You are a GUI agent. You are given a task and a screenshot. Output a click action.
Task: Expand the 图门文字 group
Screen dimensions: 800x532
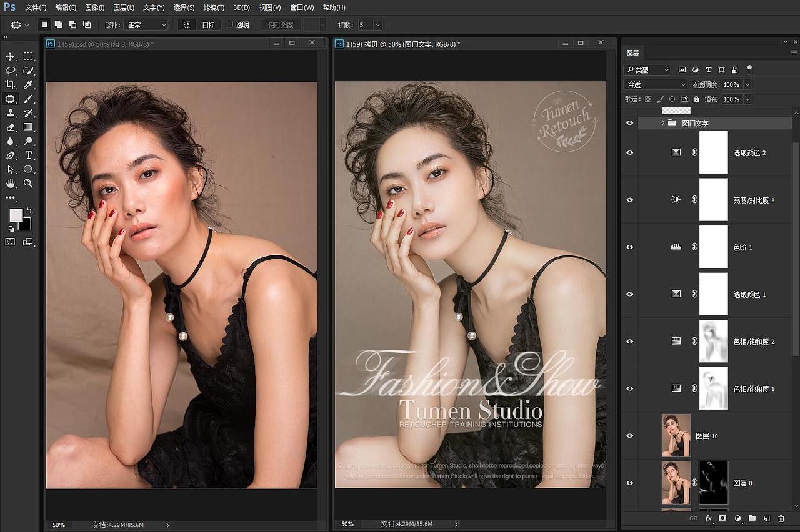(663, 123)
